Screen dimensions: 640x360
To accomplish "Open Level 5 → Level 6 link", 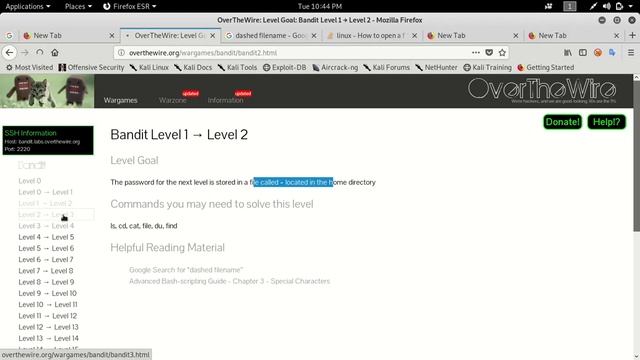I will click(x=46, y=248).
